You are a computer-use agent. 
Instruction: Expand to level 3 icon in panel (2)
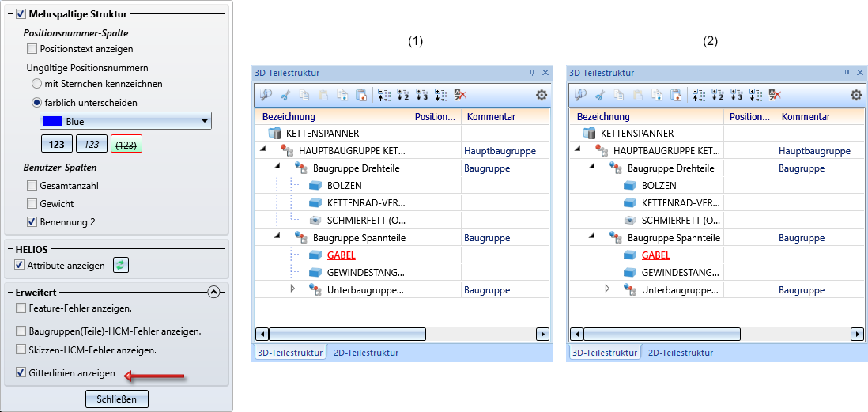pos(736,95)
